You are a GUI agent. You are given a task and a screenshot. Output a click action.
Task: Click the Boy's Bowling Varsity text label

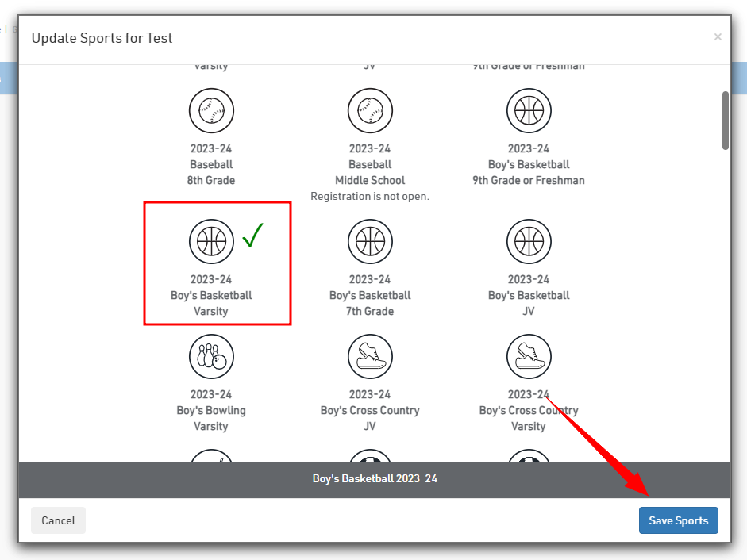[211, 410]
